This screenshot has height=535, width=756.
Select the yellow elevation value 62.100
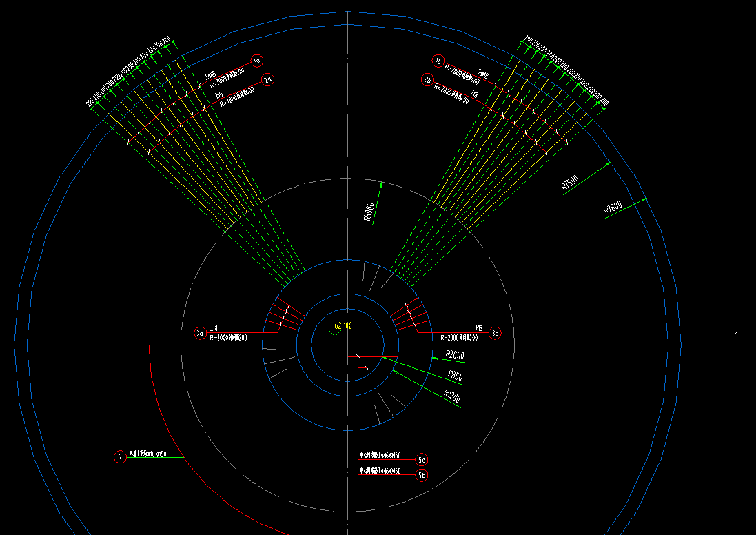[343, 326]
